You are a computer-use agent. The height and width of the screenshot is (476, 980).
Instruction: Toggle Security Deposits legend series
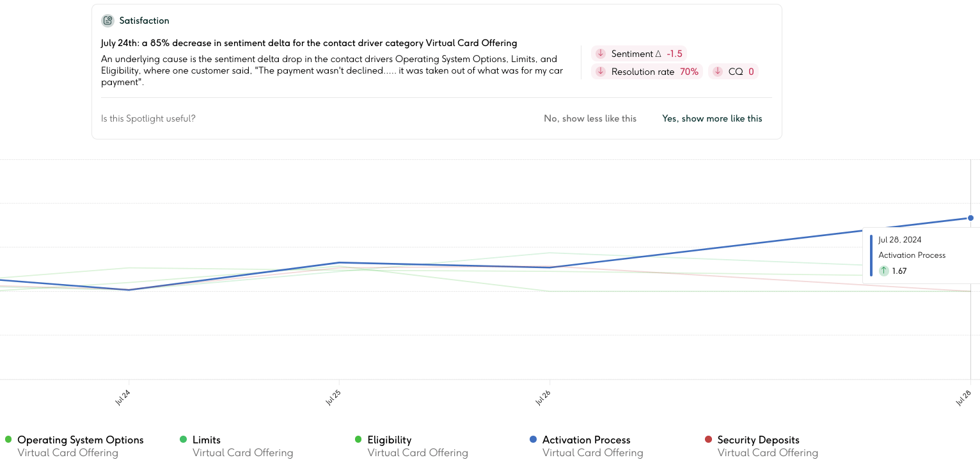point(758,440)
